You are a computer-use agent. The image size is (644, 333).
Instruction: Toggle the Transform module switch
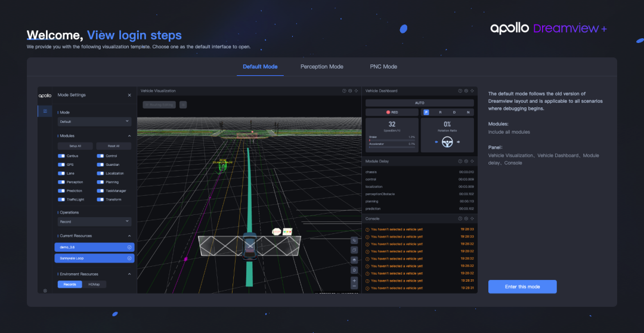click(x=100, y=199)
